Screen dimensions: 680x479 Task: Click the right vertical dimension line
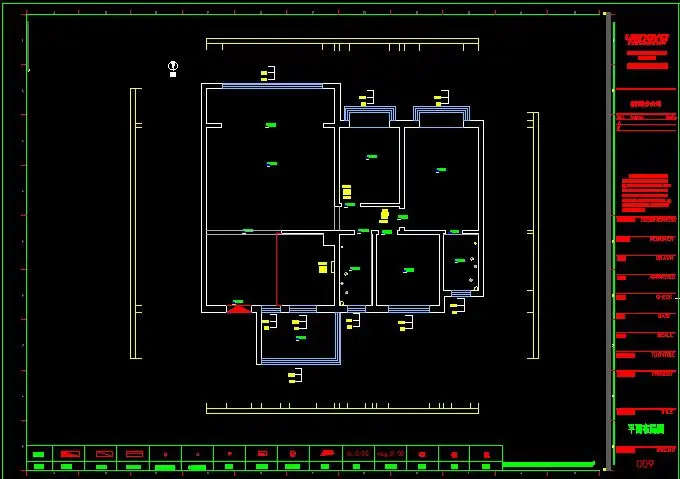537,235
